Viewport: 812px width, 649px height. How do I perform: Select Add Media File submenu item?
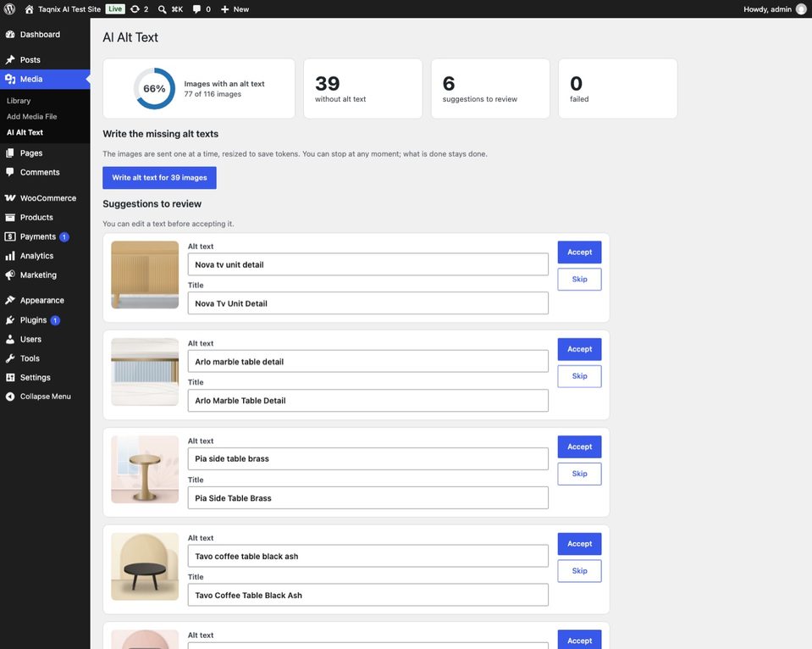31,117
